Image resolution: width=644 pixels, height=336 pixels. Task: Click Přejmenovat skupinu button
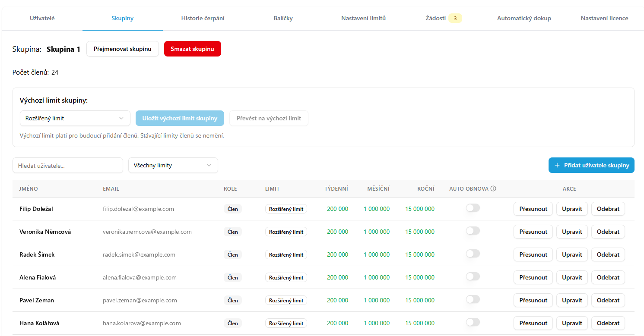(x=123, y=49)
